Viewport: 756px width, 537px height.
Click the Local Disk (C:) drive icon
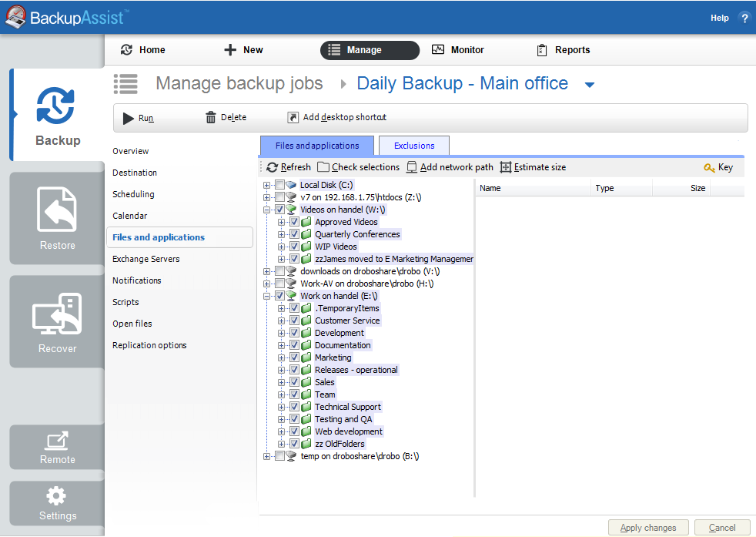[291, 185]
